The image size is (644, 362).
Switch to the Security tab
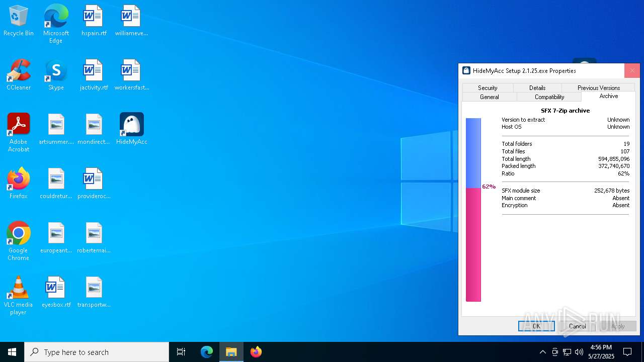click(488, 87)
